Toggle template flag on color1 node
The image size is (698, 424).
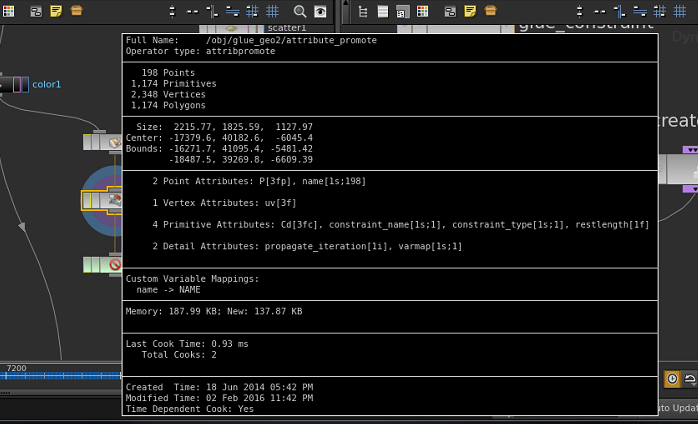[17, 85]
